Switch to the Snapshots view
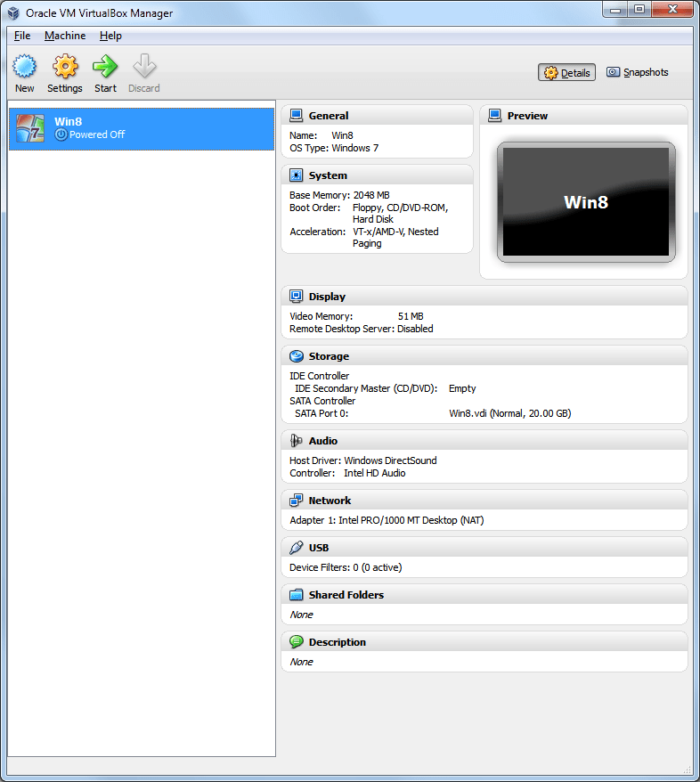Screen dimensions: 700x782 click(x=637, y=72)
